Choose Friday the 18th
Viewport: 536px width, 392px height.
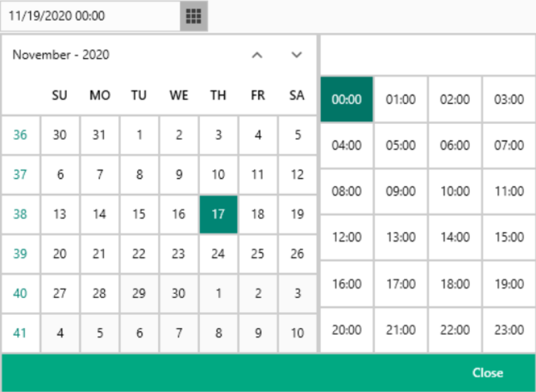[x=257, y=214]
